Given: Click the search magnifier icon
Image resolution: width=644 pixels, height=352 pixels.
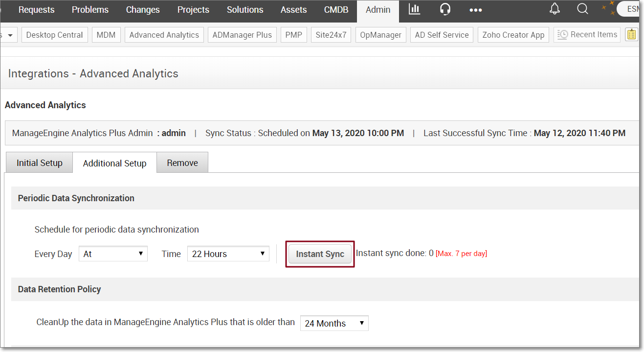Looking at the screenshot, I should [x=582, y=9].
